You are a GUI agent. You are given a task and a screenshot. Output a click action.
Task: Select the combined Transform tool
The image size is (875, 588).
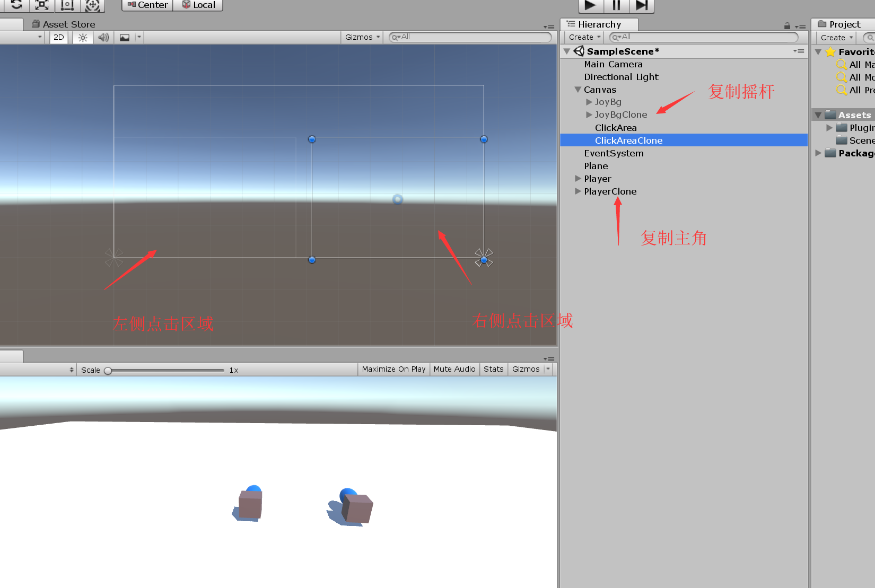pos(93,5)
